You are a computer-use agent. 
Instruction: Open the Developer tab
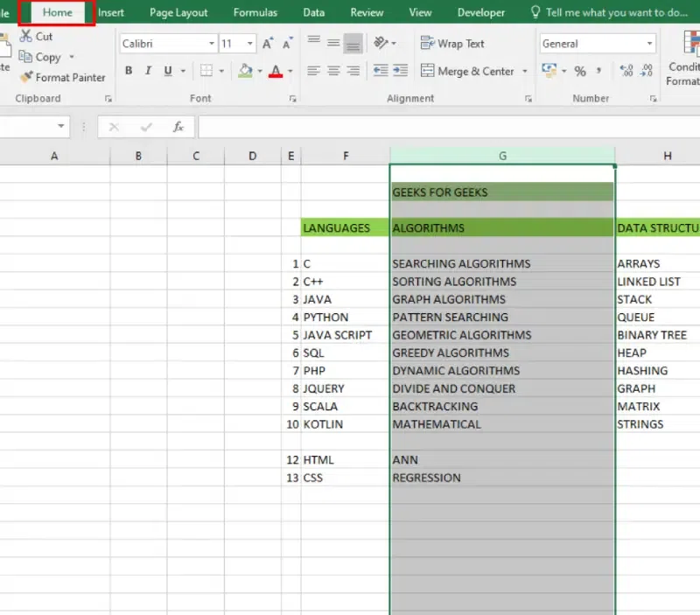click(x=481, y=12)
